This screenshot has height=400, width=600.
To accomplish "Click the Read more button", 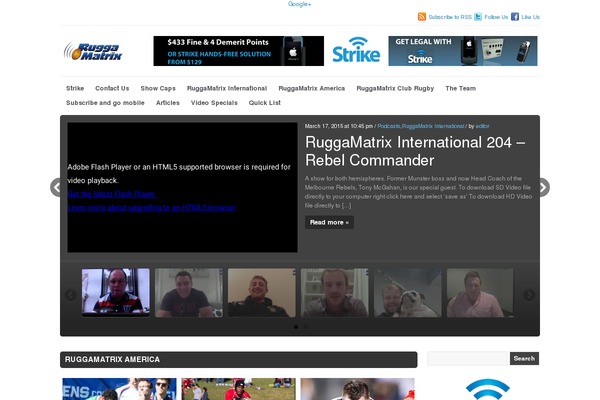I will [329, 222].
